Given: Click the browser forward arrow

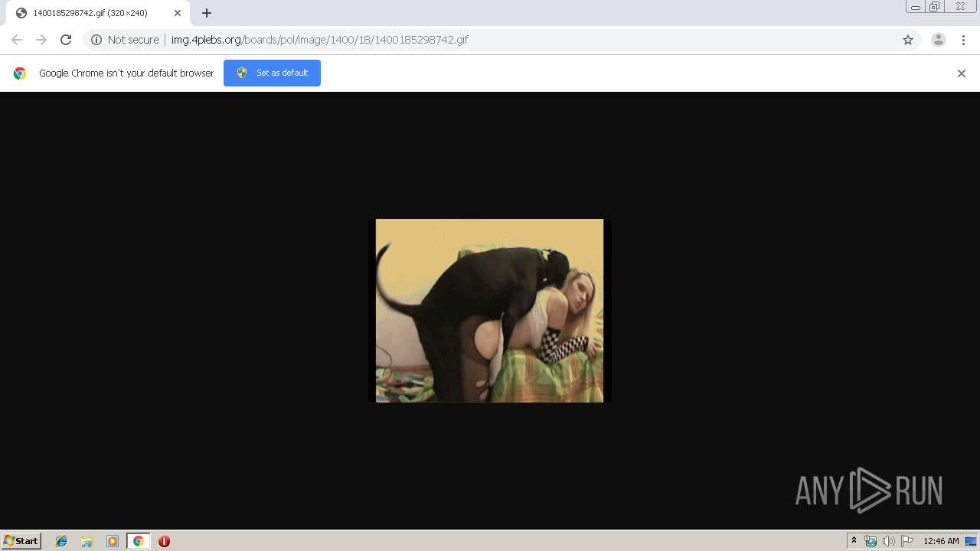Looking at the screenshot, I should point(41,40).
